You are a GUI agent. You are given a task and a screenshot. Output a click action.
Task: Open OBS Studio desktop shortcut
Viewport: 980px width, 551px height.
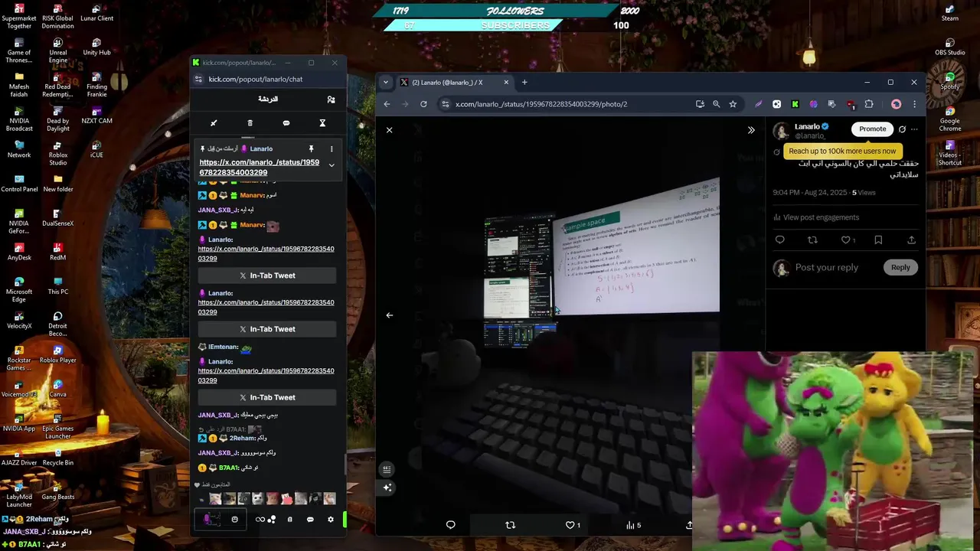click(950, 47)
